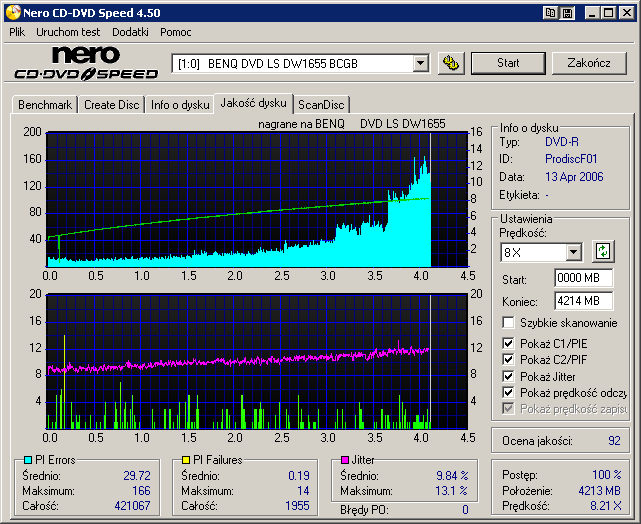Switch to the ScanDisc tab
This screenshot has width=641, height=524.
click(321, 105)
